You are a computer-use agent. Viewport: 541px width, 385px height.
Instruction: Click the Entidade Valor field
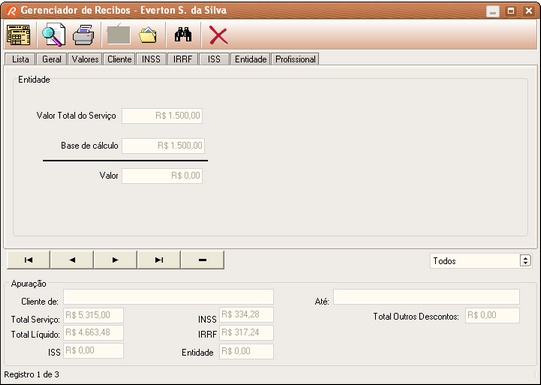point(162,176)
